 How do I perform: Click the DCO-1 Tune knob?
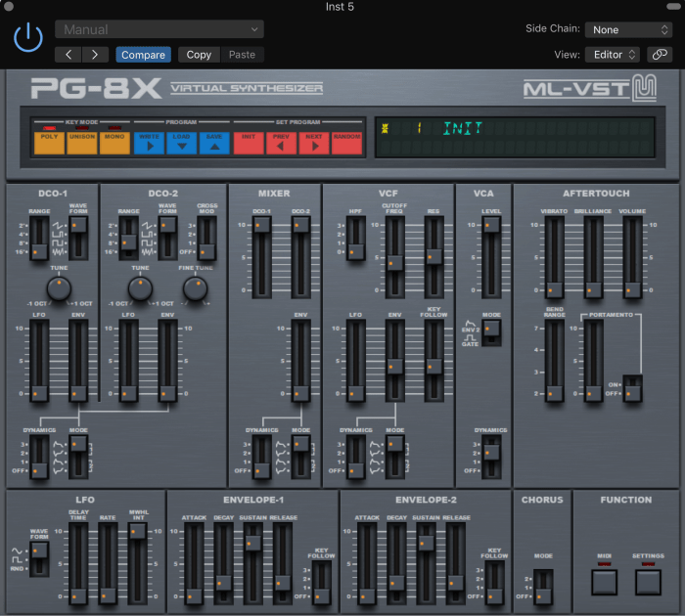60,288
